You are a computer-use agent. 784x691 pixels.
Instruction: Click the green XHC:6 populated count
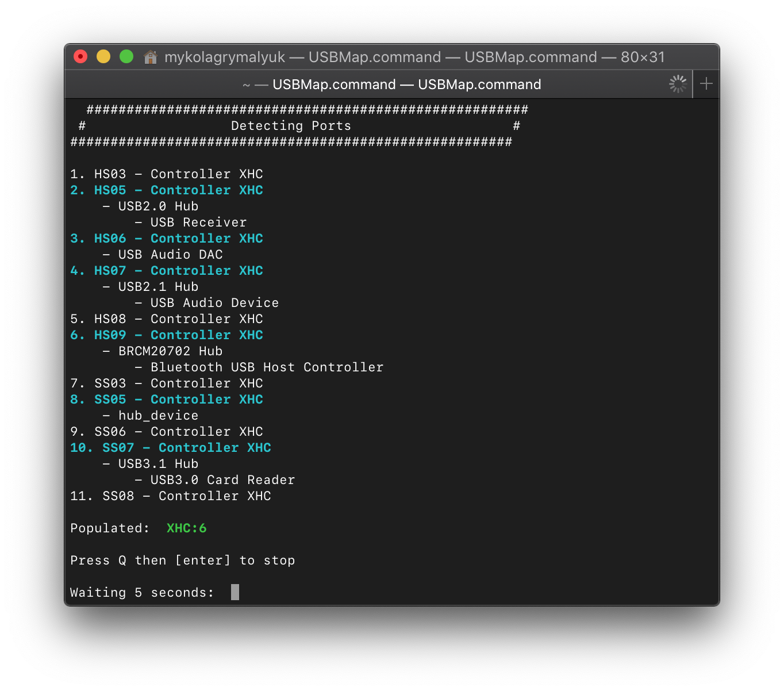pos(186,528)
